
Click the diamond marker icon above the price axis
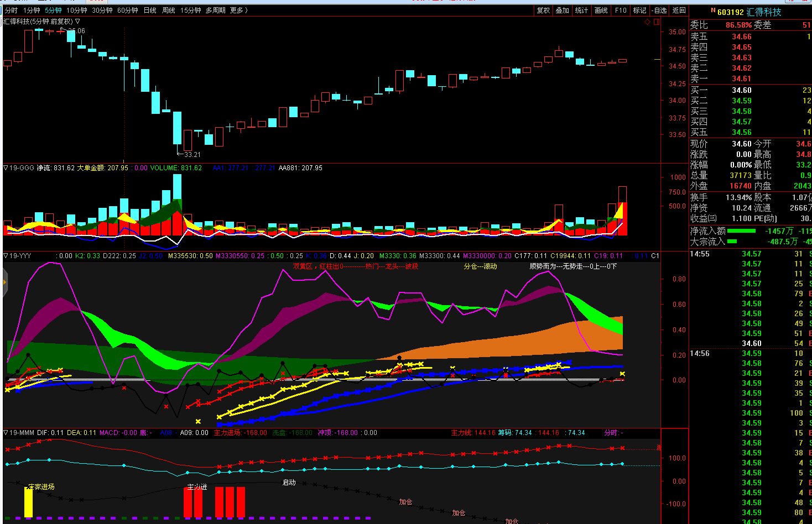tap(647, 22)
